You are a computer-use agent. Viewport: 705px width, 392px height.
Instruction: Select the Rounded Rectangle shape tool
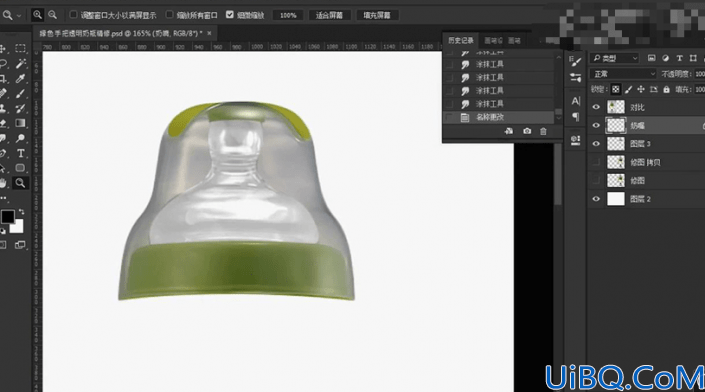(20, 168)
